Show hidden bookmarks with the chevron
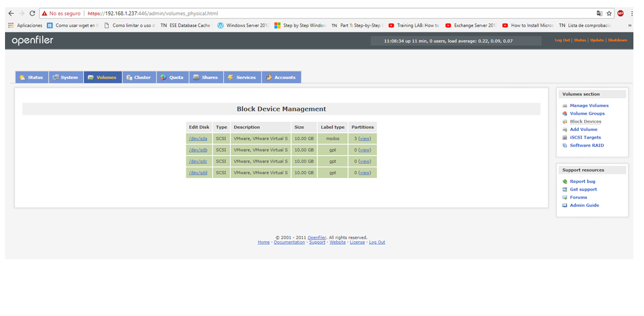The image size is (644, 316). point(630,25)
